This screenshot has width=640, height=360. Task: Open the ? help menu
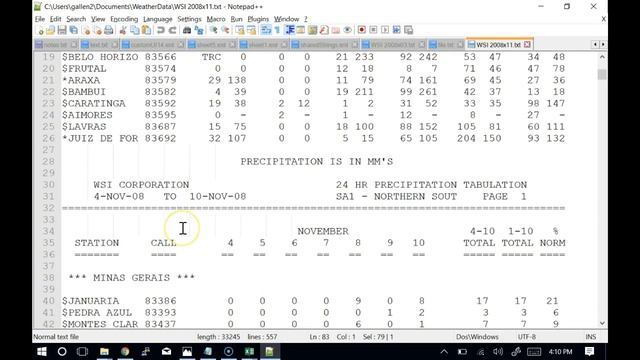tap(306, 19)
